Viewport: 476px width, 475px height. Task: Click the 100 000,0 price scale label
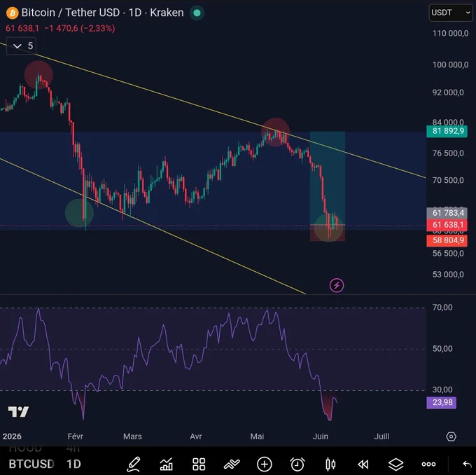450,64
